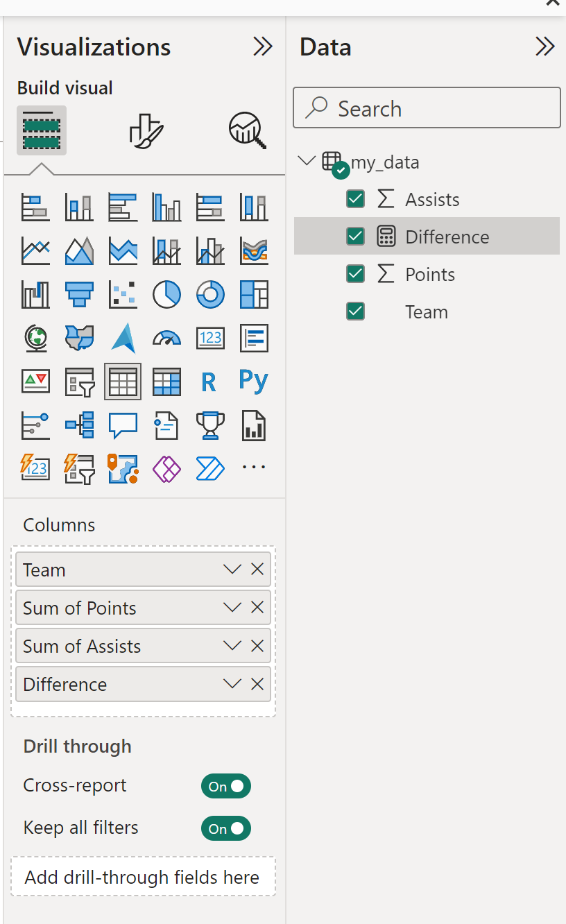
Task: Uncheck the Assists field checkbox
Action: pos(355,199)
